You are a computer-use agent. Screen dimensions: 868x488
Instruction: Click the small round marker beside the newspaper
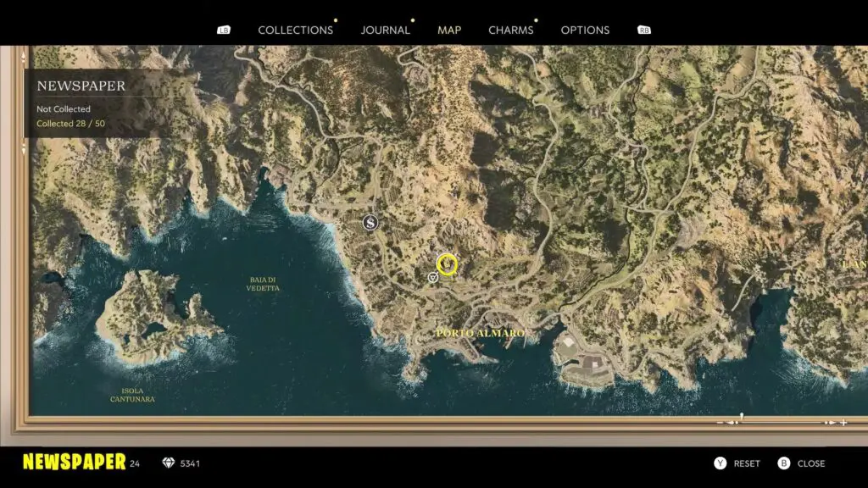pyautogui.click(x=432, y=277)
